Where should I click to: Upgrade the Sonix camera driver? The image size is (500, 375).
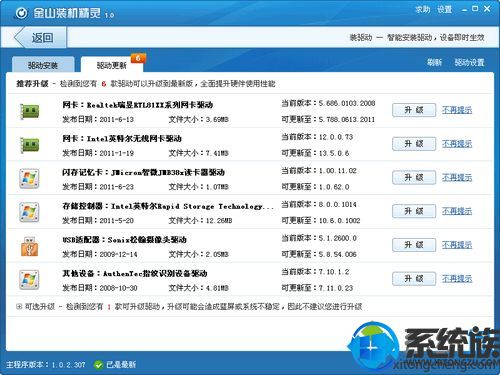click(414, 245)
